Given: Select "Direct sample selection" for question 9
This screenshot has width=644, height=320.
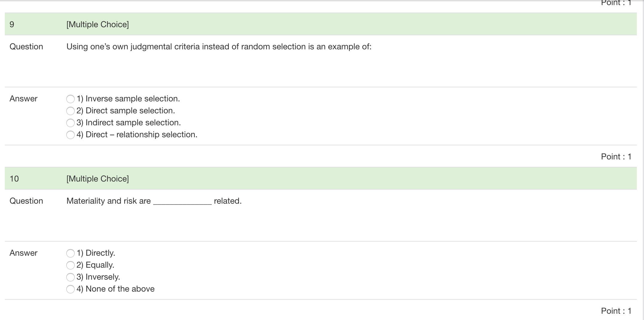Looking at the screenshot, I should click(70, 111).
